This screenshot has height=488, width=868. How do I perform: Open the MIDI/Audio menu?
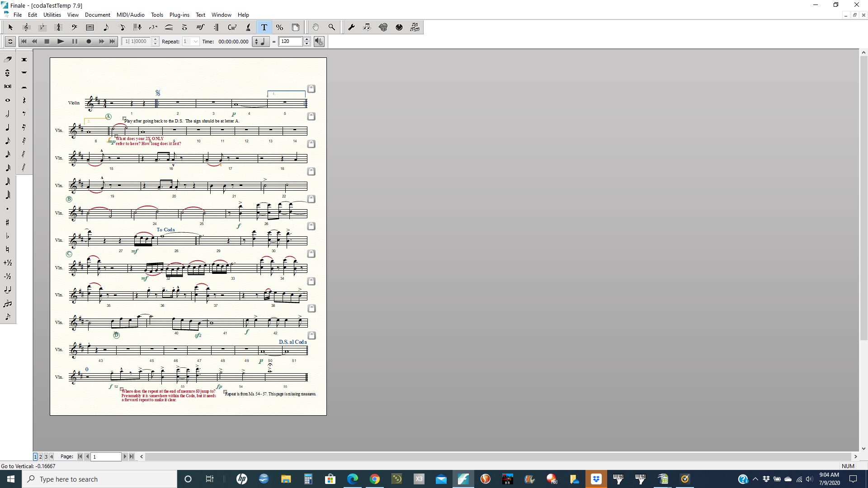130,15
